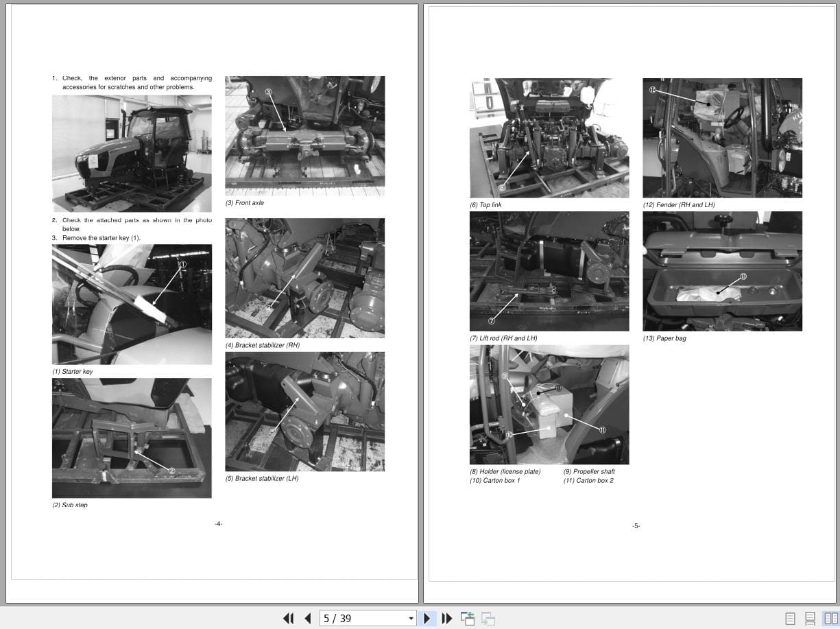The width and height of the screenshot is (840, 629).
Task: Click step 1 'Check the exterior parts' text
Action: coord(137,82)
